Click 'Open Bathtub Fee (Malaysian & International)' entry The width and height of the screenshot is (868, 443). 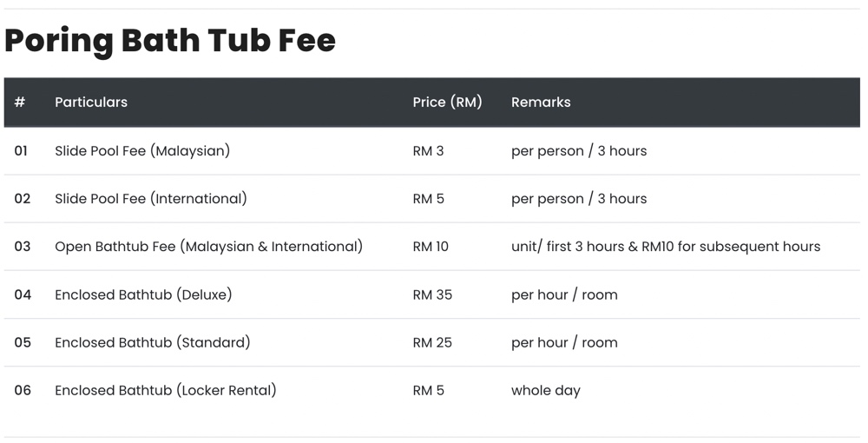tap(208, 247)
